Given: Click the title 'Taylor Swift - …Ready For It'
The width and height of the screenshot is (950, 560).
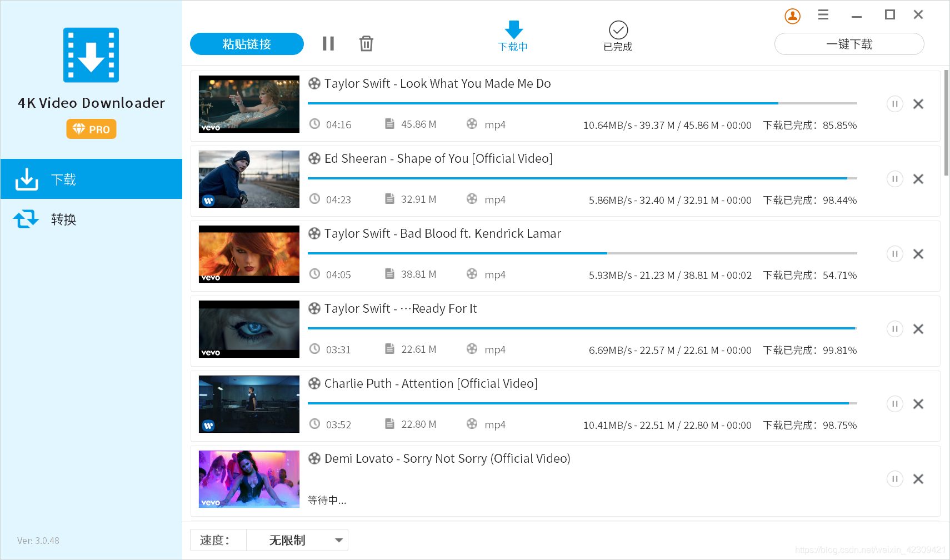Looking at the screenshot, I should pos(401,308).
